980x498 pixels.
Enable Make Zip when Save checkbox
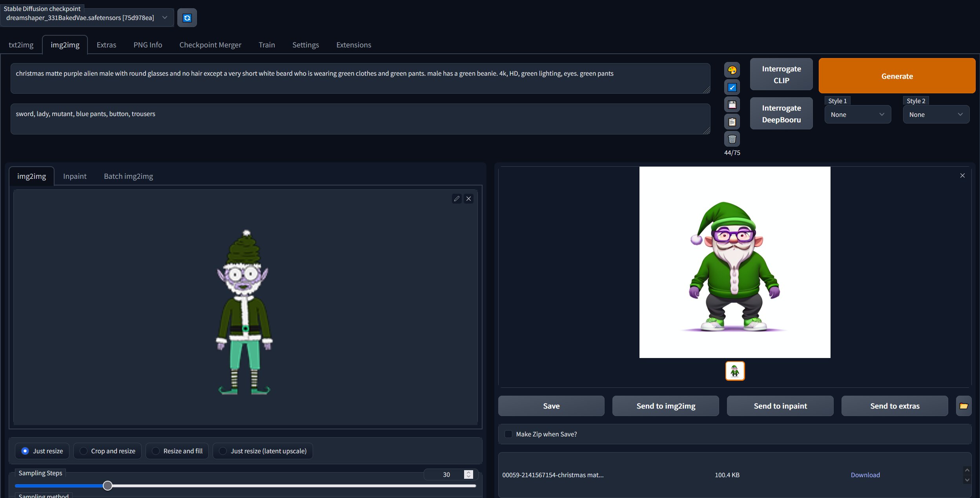coord(508,434)
